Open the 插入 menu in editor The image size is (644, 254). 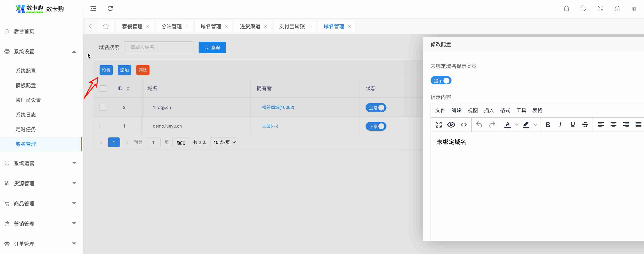(x=488, y=110)
